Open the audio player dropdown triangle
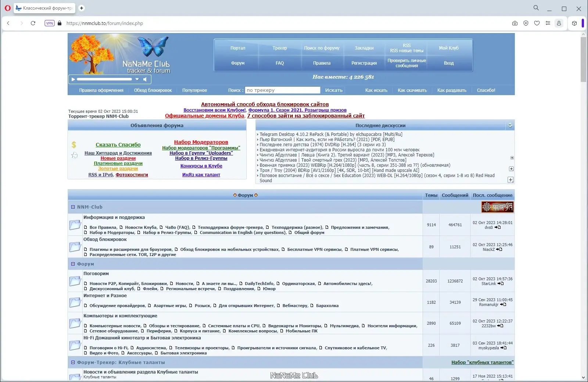Image resolution: width=588 pixels, height=382 pixels. (137, 79)
